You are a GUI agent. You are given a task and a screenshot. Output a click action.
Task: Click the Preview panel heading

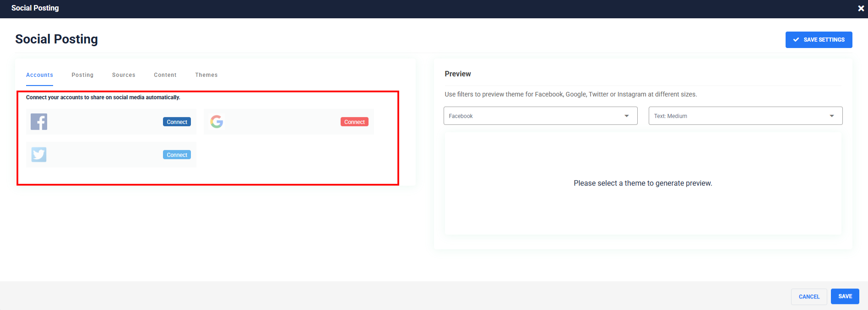point(458,74)
